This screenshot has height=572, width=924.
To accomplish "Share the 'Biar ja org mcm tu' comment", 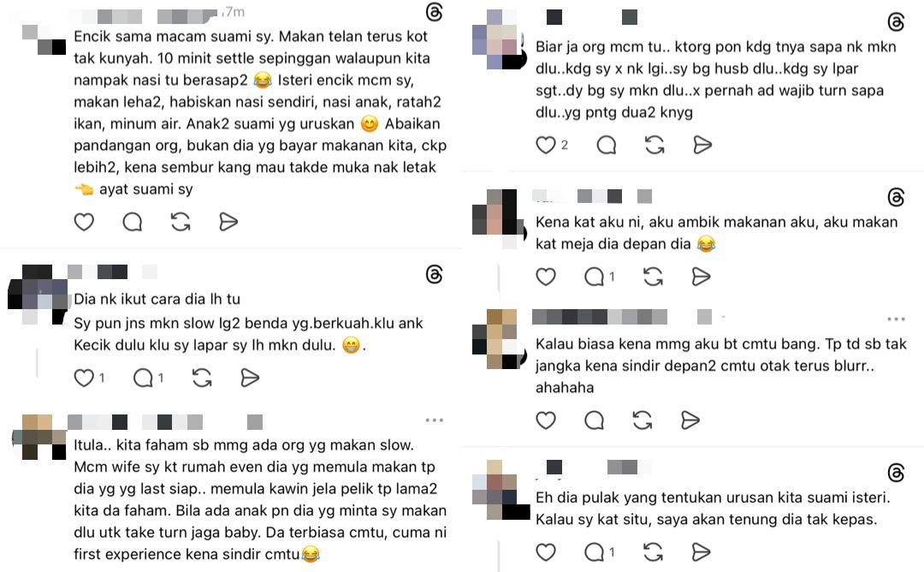I will pyautogui.click(x=702, y=145).
